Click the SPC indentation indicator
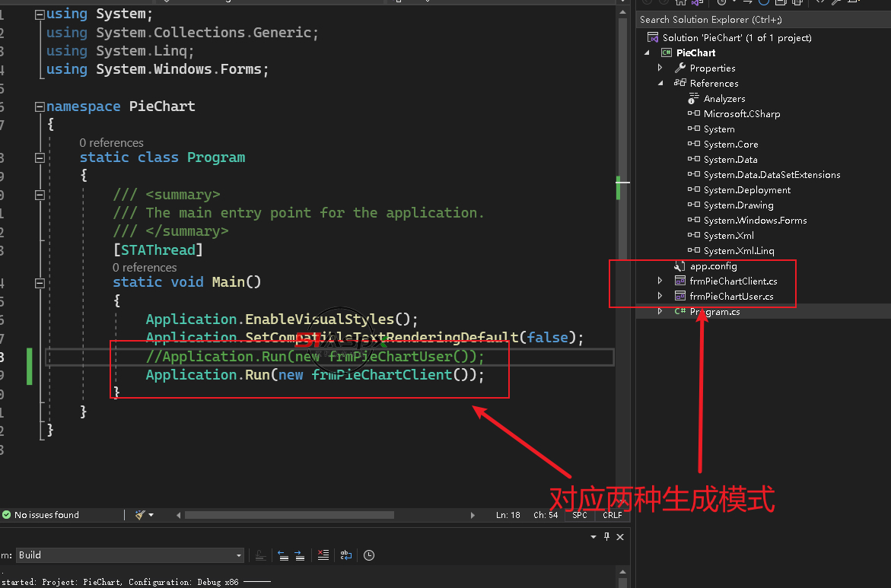This screenshot has width=891, height=588. [580, 515]
